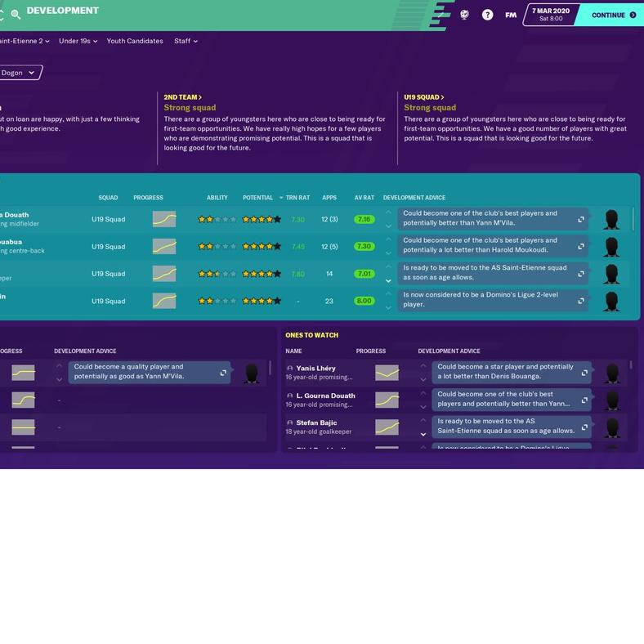
Task: Open Yanis Lhéry progress graph thumbnail
Action: (x=387, y=373)
